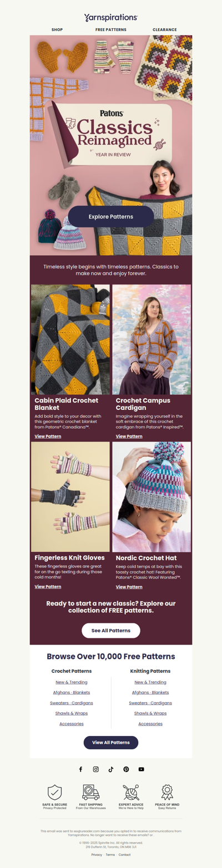The image size is (222, 868).
Task: Open Knitting Patterns Shawls & Wraps link
Action: [x=150, y=713]
